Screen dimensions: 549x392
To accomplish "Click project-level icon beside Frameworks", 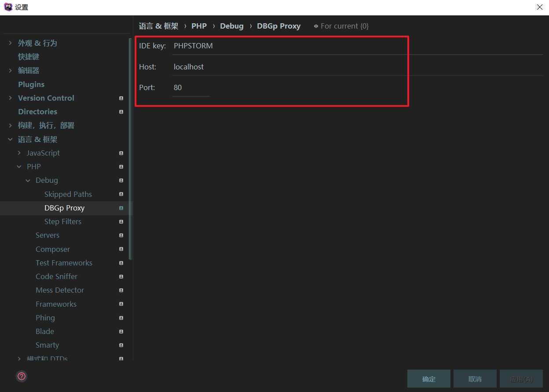I will point(121,304).
